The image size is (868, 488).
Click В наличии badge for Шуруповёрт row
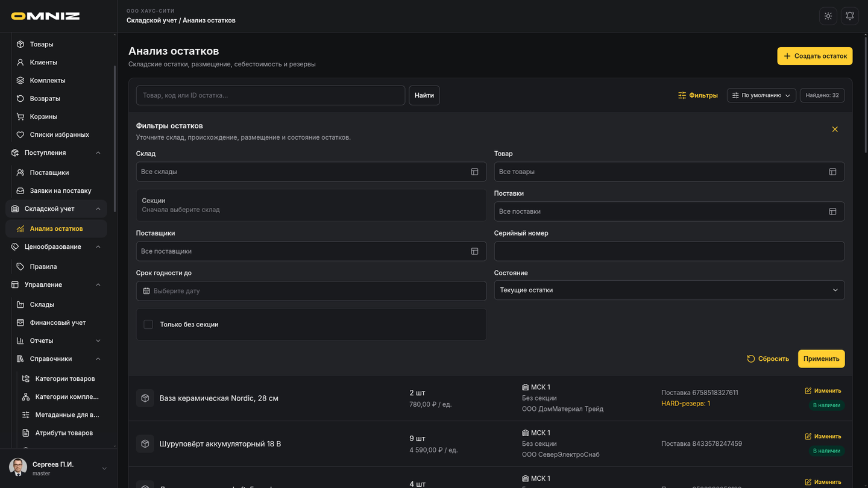(826, 451)
